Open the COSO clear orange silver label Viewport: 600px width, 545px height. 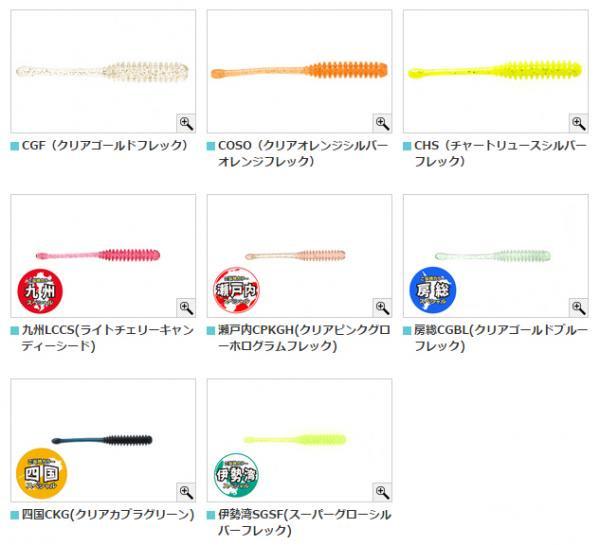point(303,153)
